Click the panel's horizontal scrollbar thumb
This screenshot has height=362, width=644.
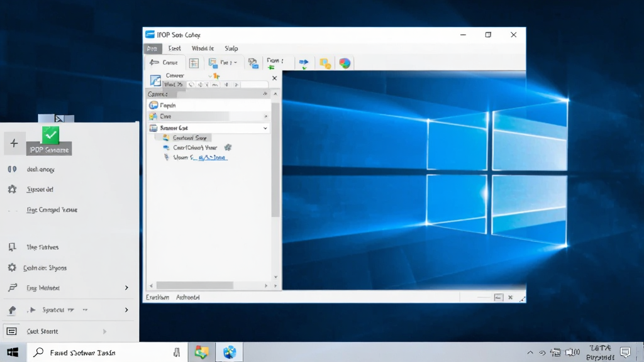tap(195, 285)
